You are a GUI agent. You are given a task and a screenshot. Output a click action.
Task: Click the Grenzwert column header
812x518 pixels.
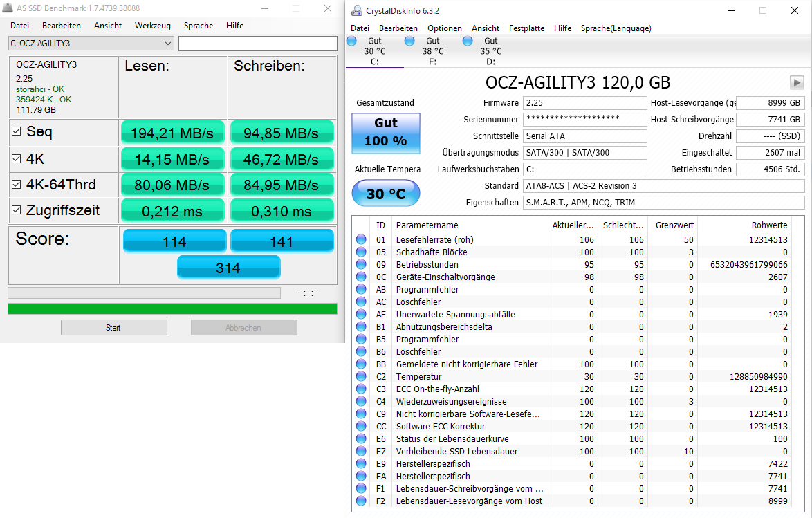point(674,225)
